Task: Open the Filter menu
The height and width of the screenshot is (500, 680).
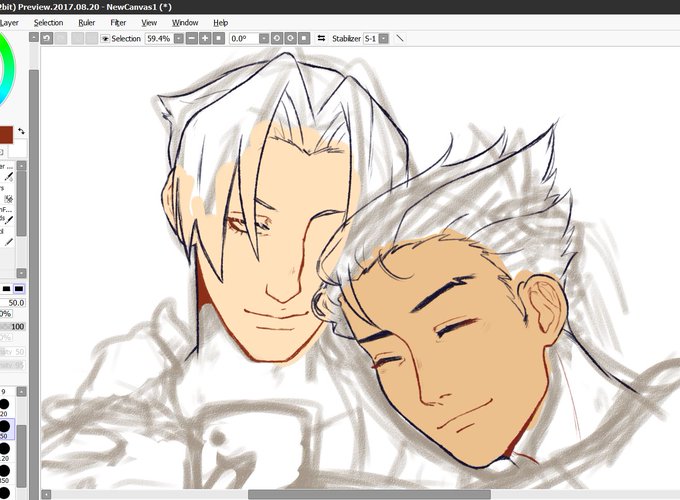Action: click(x=118, y=23)
